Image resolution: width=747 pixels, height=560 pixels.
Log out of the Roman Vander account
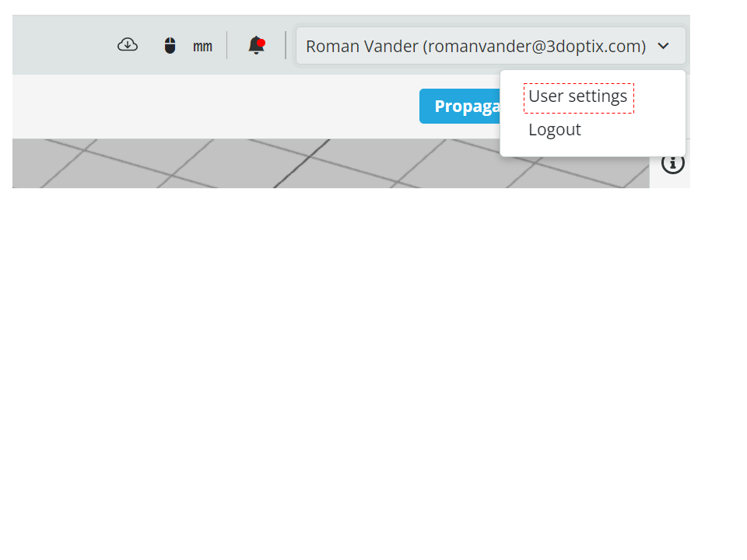point(555,130)
